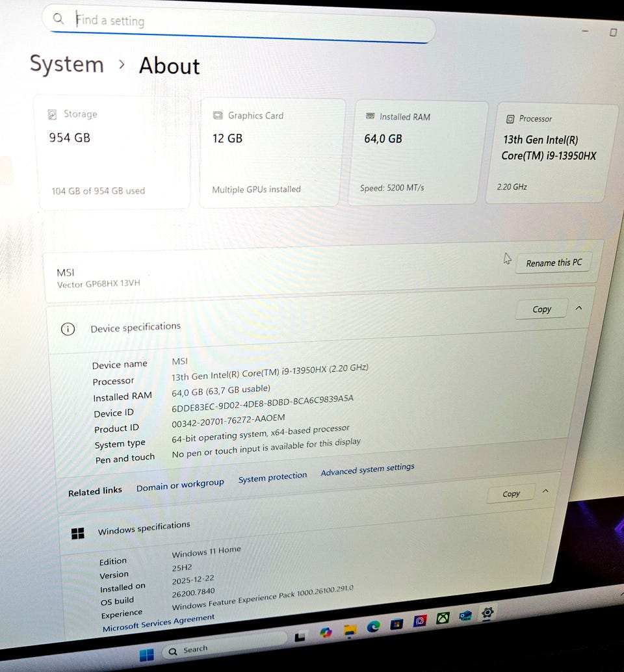Click the 64,0 GB RAM value
This screenshot has height=672, width=624.
(x=383, y=138)
